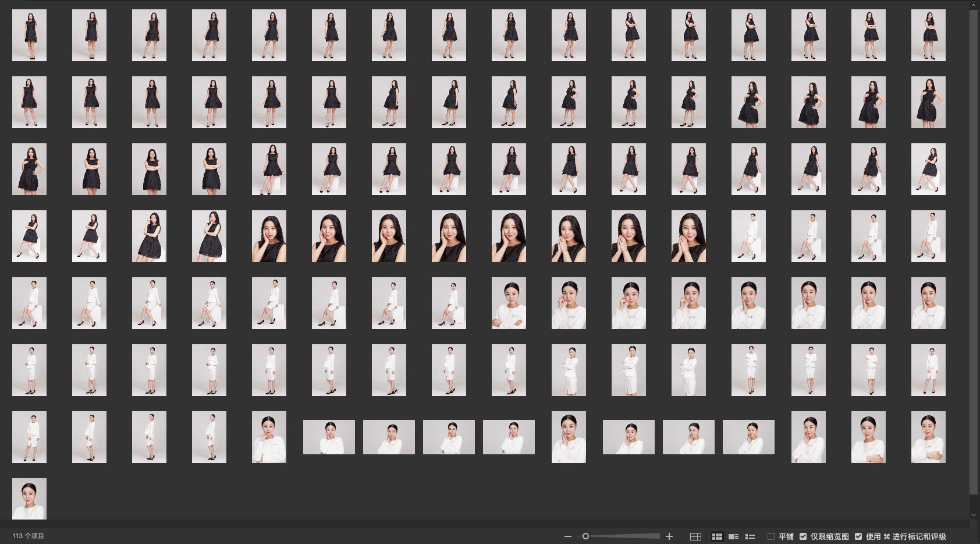980x544 pixels.
Task: Uncheck 使用 ⌘ 进行标记和评级 checkbox
Action: tap(858, 536)
